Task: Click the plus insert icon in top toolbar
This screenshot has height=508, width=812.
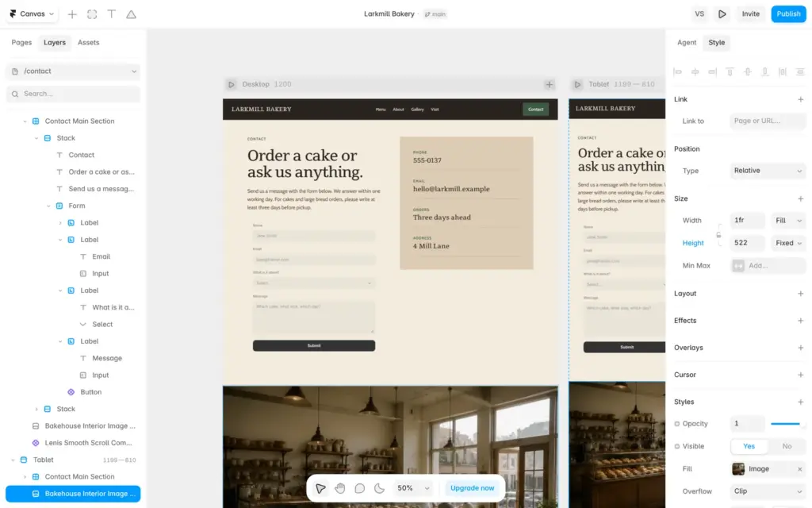Action: click(72, 14)
